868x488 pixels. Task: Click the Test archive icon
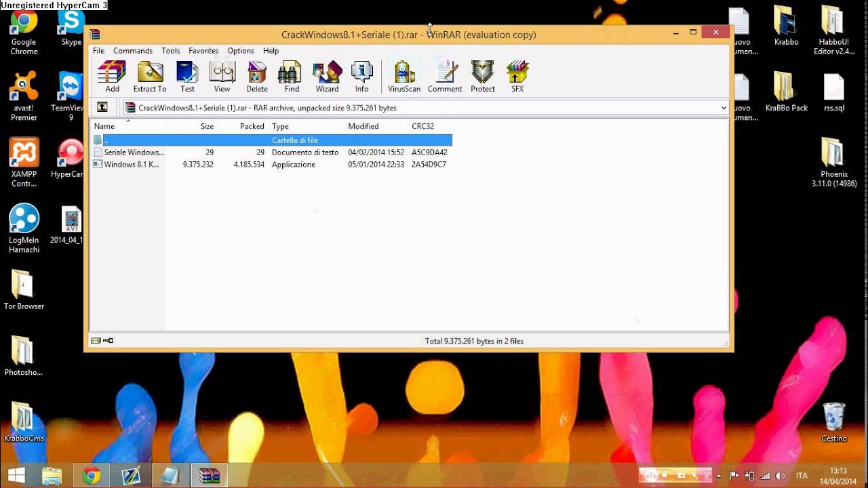coord(187,77)
